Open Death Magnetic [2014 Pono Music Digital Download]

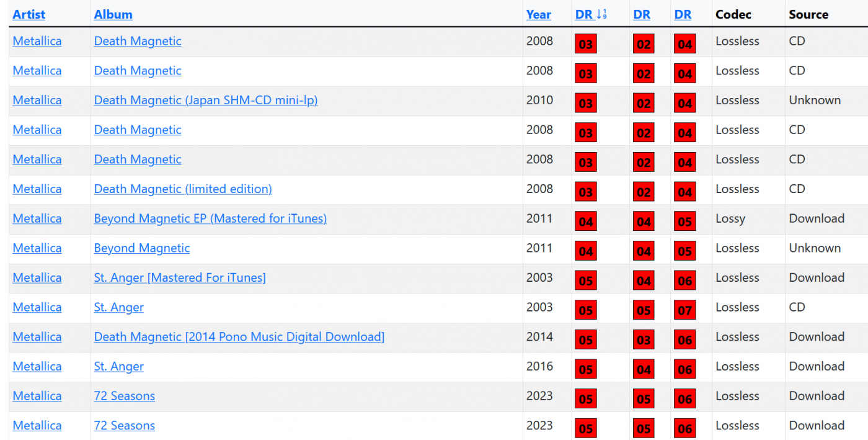tap(239, 337)
